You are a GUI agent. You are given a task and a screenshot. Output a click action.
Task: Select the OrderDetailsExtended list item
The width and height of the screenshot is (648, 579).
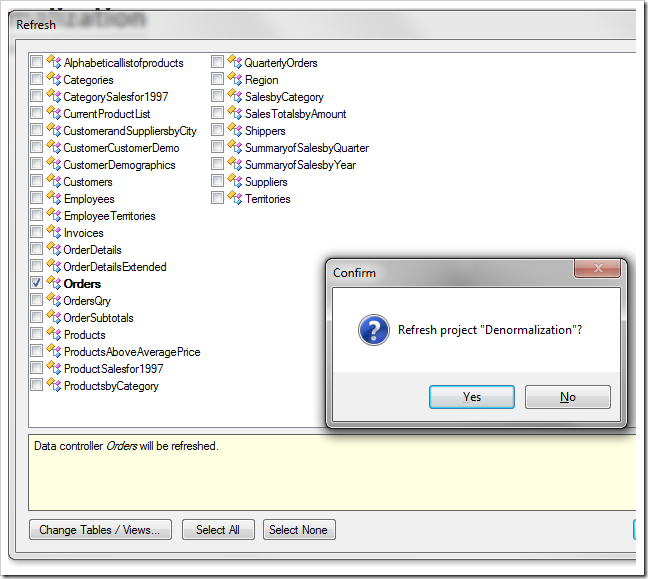coord(115,267)
